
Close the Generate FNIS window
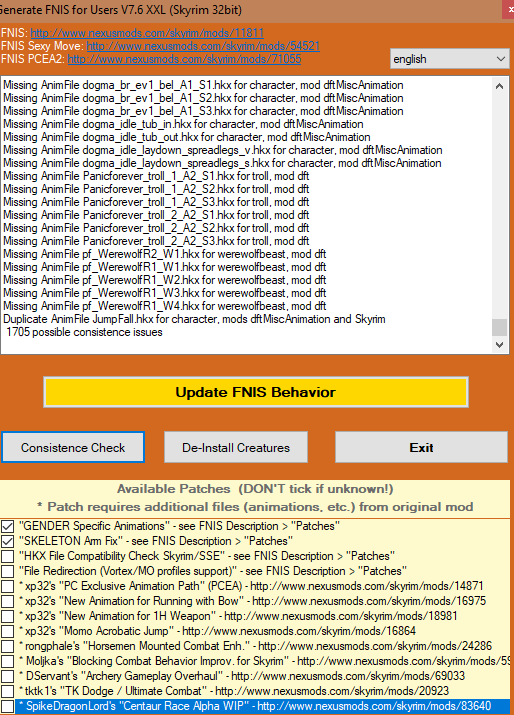[508, 9]
